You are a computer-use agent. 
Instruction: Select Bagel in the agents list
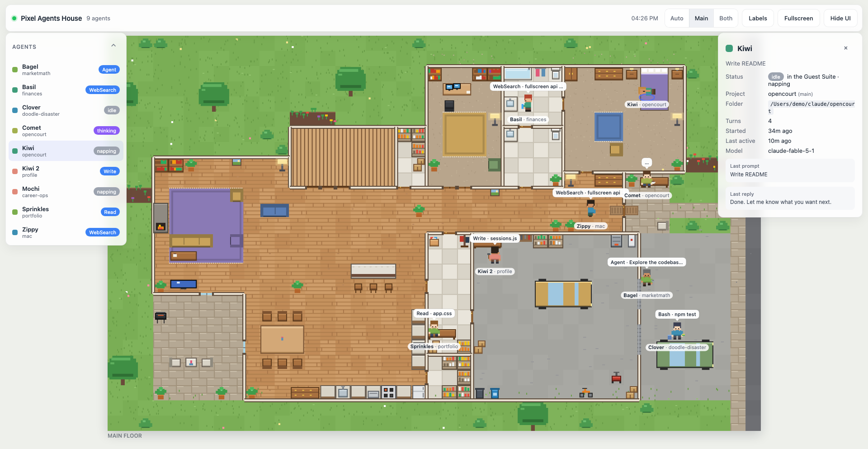[x=66, y=70]
